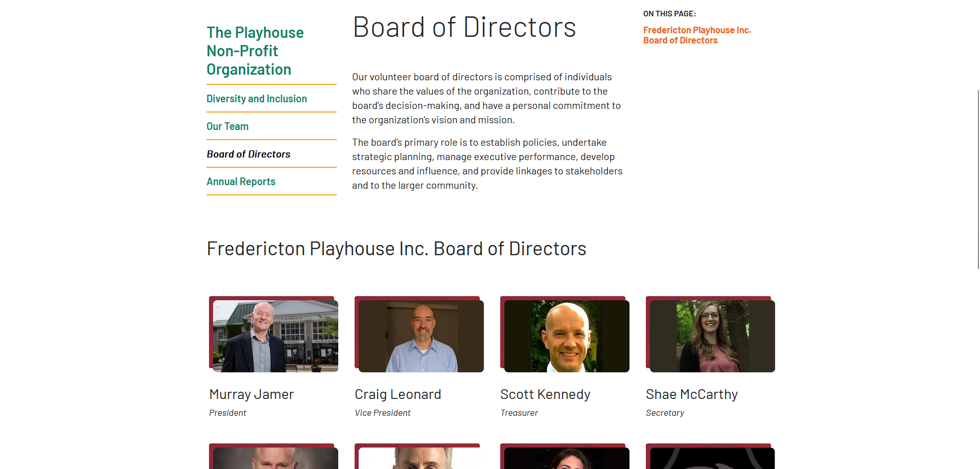The height and width of the screenshot is (469, 980).
Task: Select the name Murray Jamer
Action: 251,394
